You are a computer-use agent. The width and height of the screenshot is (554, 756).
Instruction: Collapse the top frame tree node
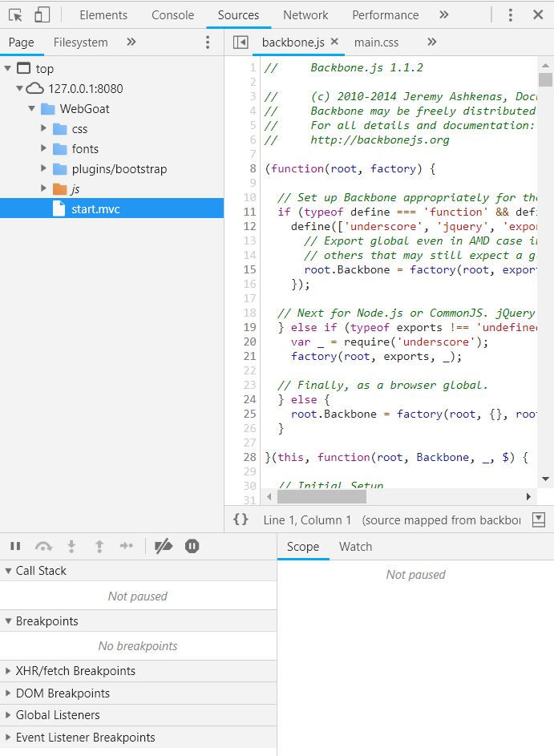tap(8, 68)
